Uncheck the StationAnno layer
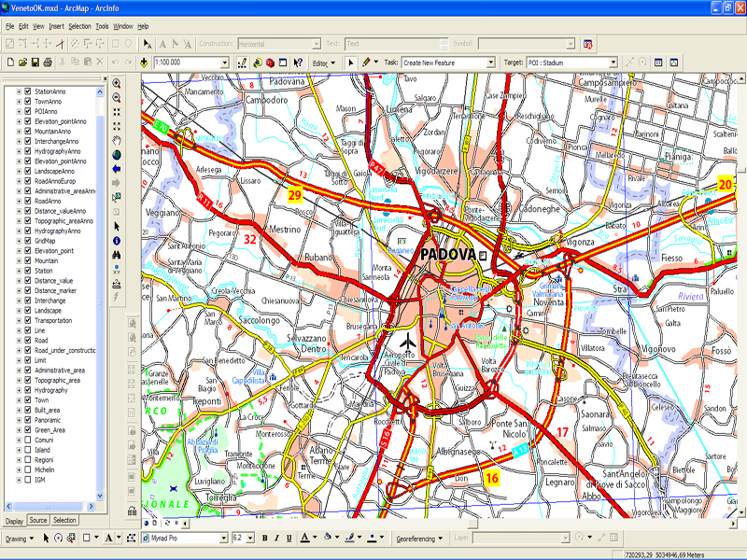This screenshot has height=560, width=747. (x=28, y=91)
